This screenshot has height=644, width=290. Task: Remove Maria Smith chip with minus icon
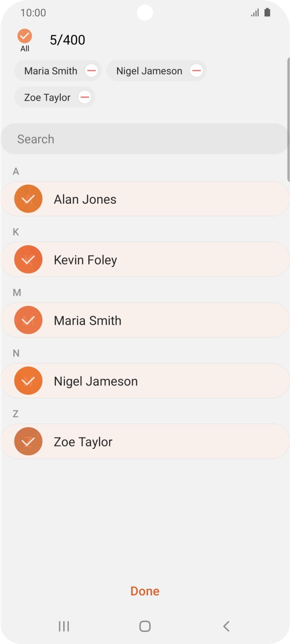click(x=91, y=71)
